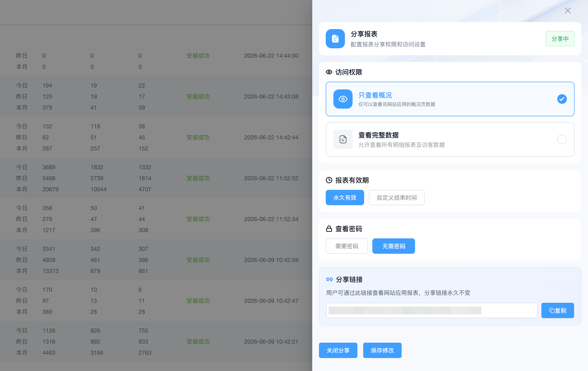Click the value 10044 in the table
This screenshot has width=588, height=371.
(x=98, y=189)
